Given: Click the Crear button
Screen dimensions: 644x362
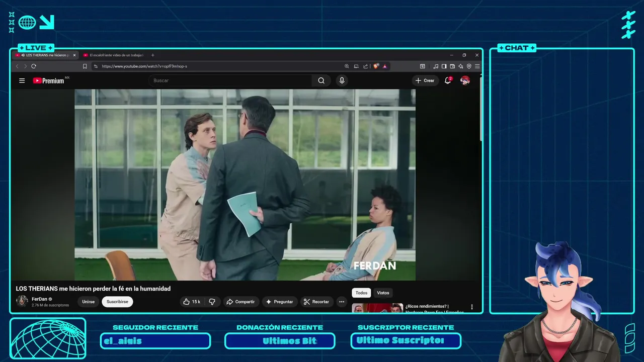Looking at the screenshot, I should point(425,80).
